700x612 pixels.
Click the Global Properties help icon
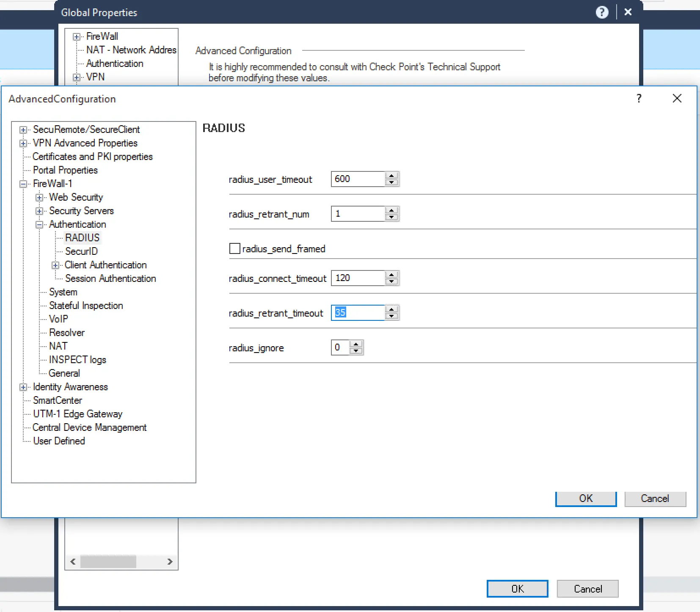(x=601, y=12)
